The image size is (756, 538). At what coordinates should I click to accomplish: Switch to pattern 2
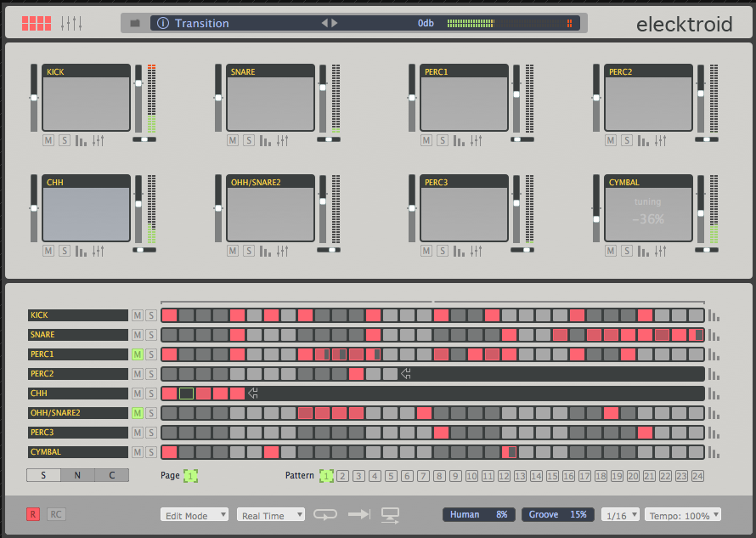coord(343,476)
